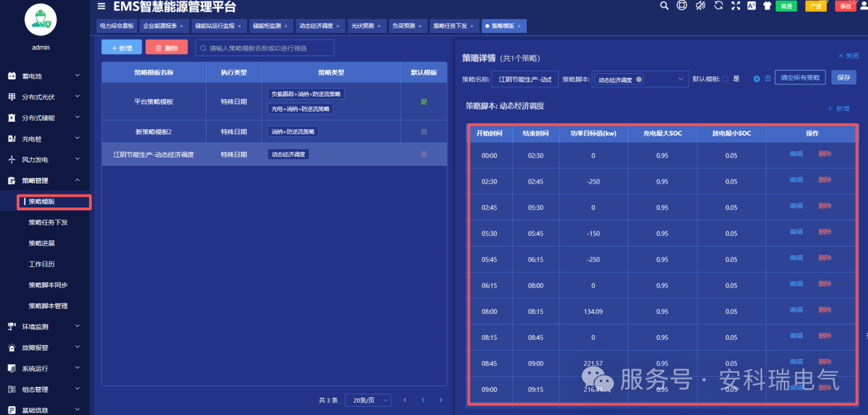Viewport: 868px width, 415px height.
Task: Expand the 蓄电池 sidebar menu
Action: 44,76
